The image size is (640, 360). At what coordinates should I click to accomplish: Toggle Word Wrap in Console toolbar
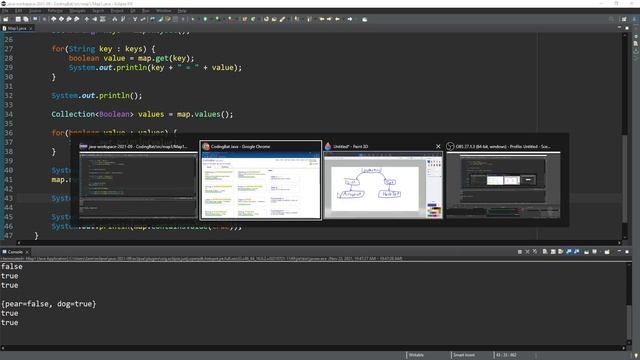pyautogui.click(x=560, y=252)
